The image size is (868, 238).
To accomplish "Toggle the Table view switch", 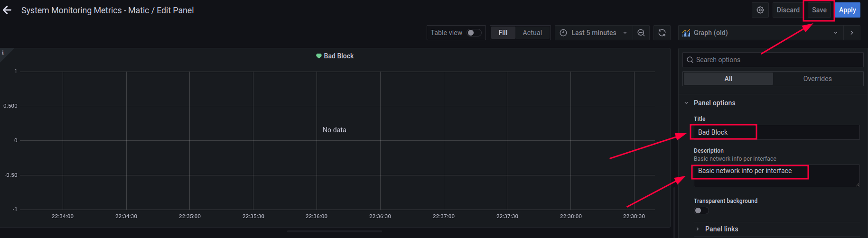I will [x=474, y=33].
